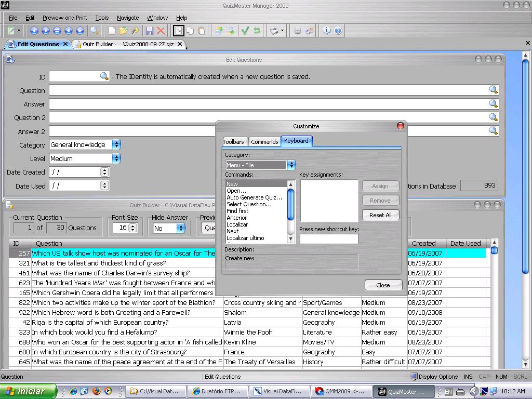Open the Navigate menu

pos(128,18)
